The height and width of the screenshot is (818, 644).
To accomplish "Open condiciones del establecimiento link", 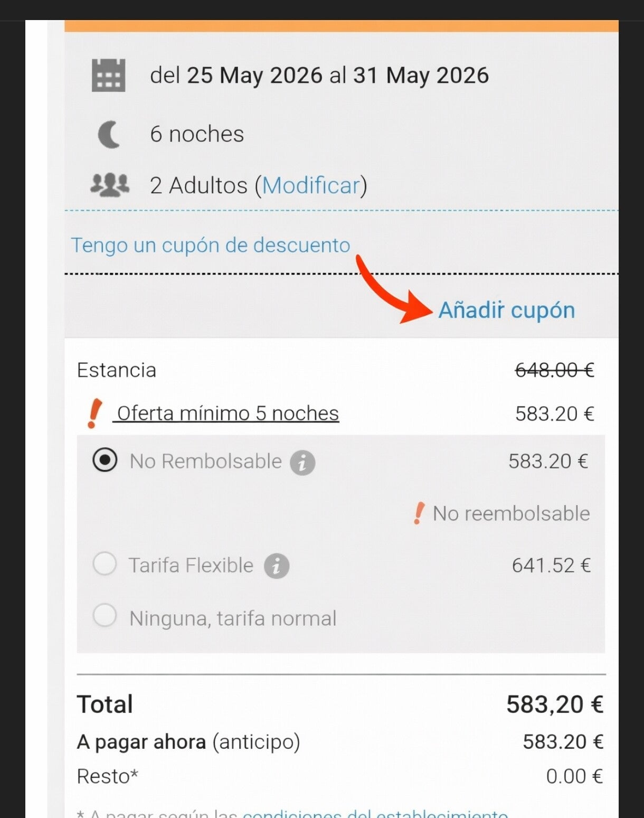I will click(375, 813).
